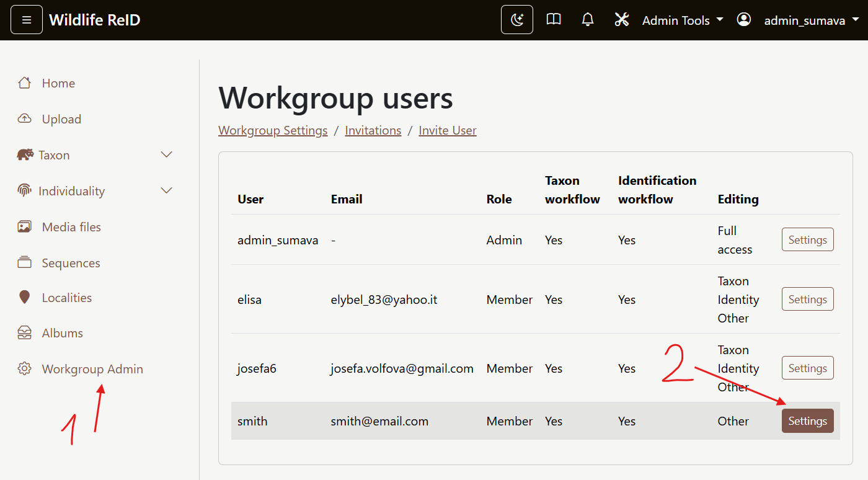Screen dimensions: 868x480
Task: Click the Email column header
Action: tap(347, 199)
